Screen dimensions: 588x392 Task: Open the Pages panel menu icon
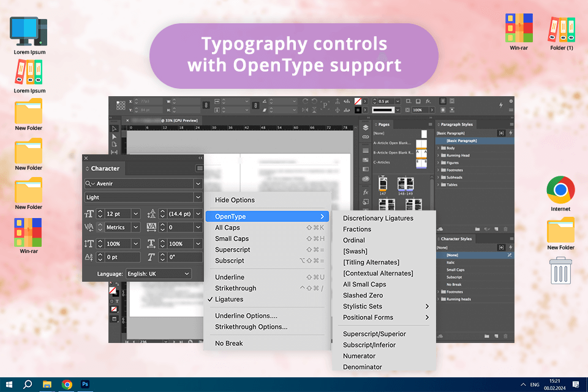(x=431, y=124)
